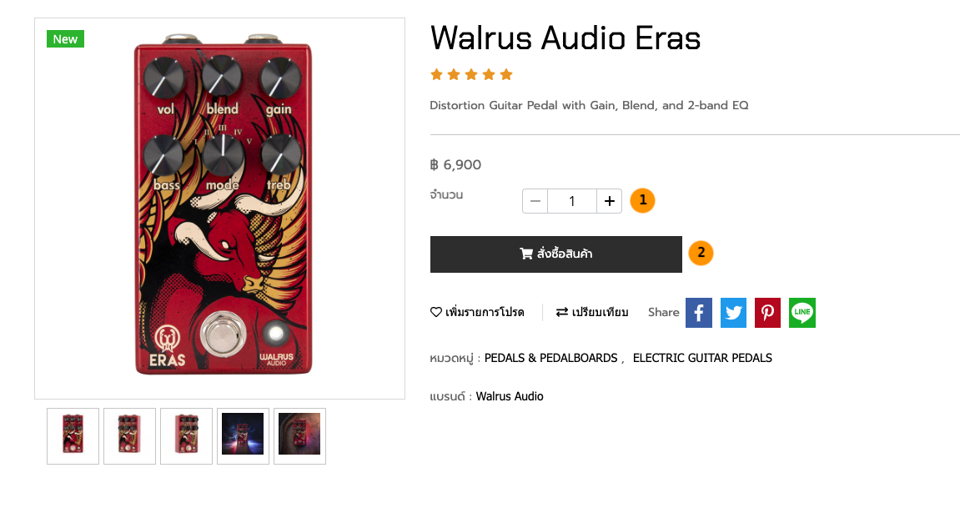Select the second pedal thumbnail
Screen dimensions: 980x523
(x=129, y=436)
